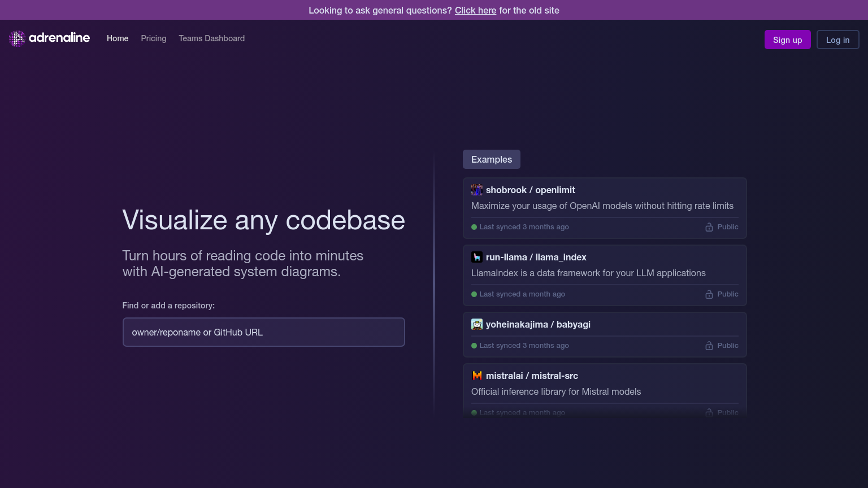Go to the Pricing page
868x488 pixels.
tap(154, 38)
